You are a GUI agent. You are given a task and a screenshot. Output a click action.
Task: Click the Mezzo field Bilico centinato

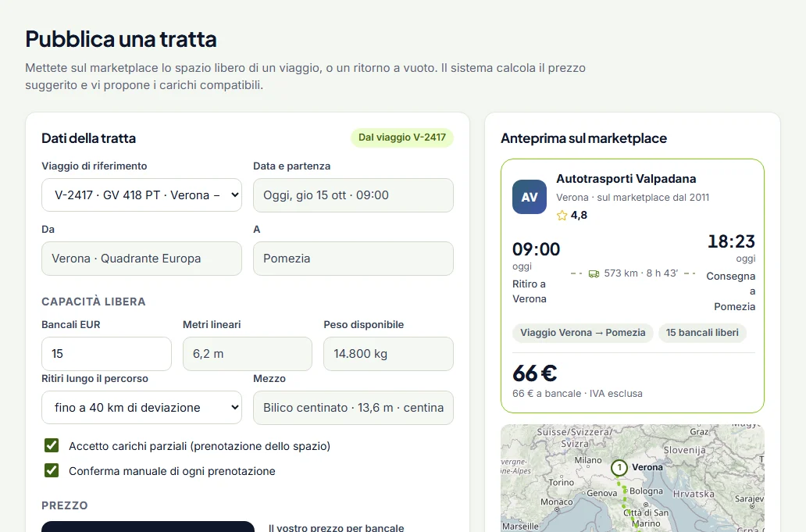pyautogui.click(x=353, y=408)
